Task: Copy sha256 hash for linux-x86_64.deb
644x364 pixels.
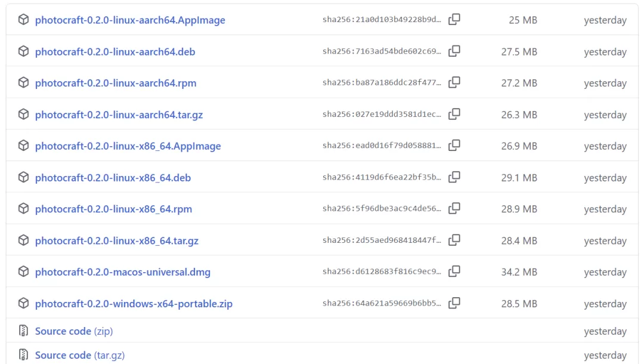Action: (x=454, y=177)
